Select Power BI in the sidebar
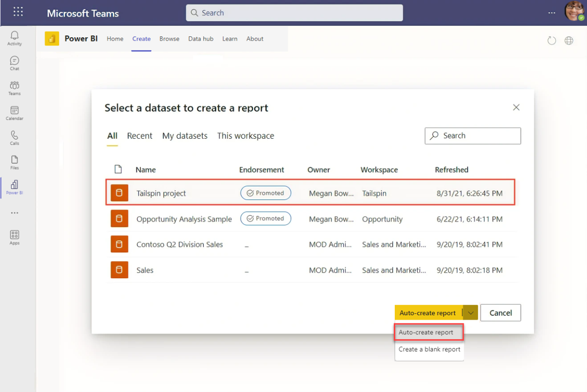This screenshot has height=392, width=587. click(15, 187)
